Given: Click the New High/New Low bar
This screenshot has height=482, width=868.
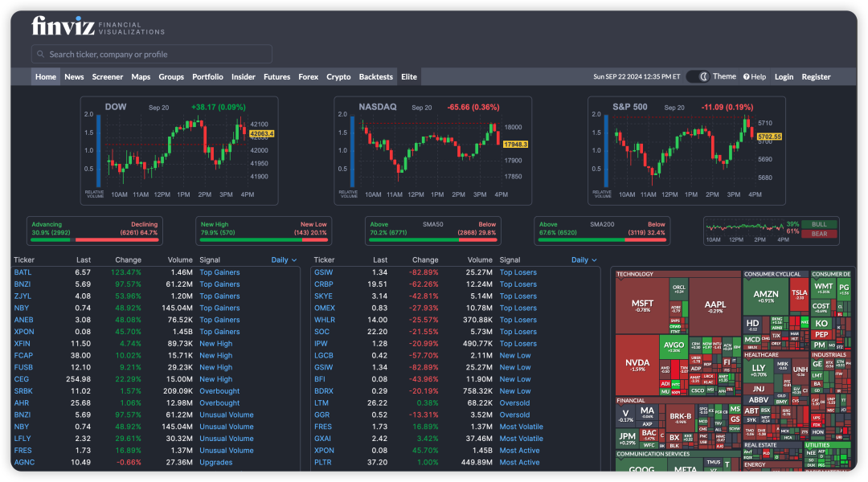Looking at the screenshot, I should coord(264,240).
